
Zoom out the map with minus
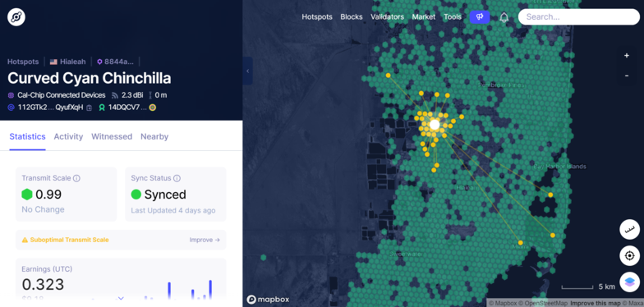point(626,76)
